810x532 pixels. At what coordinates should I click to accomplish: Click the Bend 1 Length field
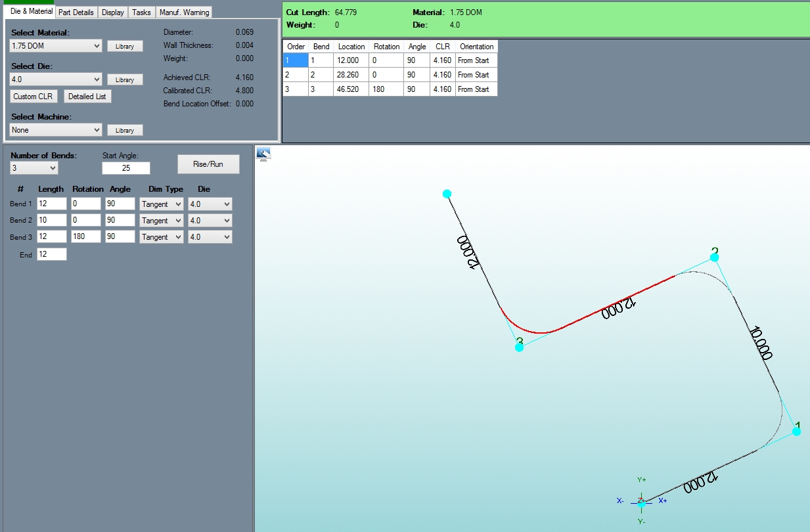[52, 204]
